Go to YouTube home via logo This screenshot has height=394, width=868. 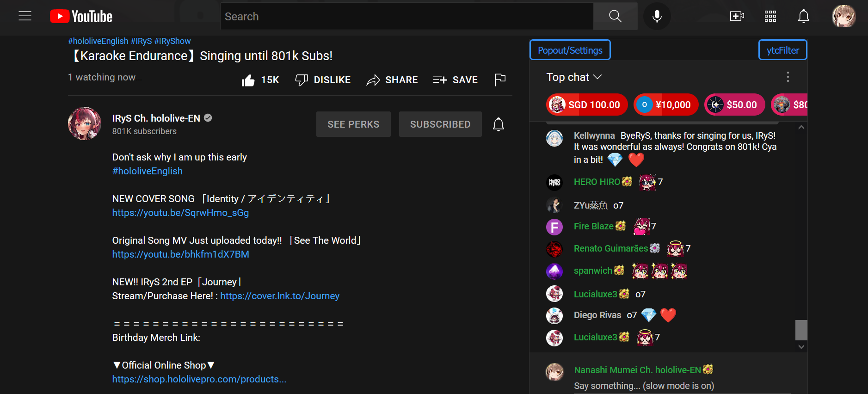(x=81, y=17)
